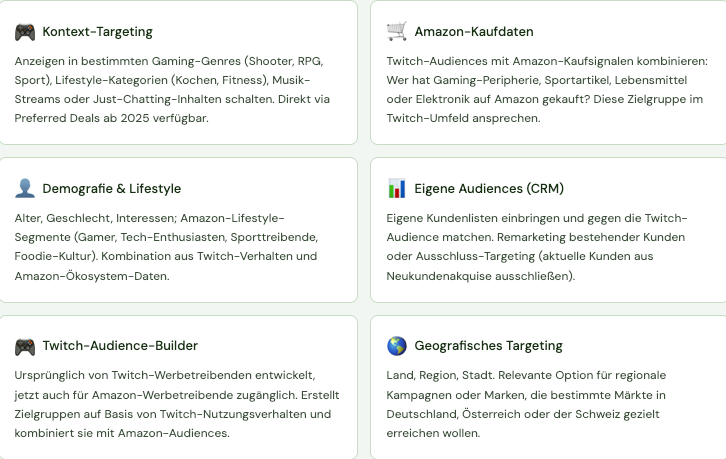Click the globe icon for Geografisches Targeting
This screenshot has height=459, width=726.
(x=397, y=346)
